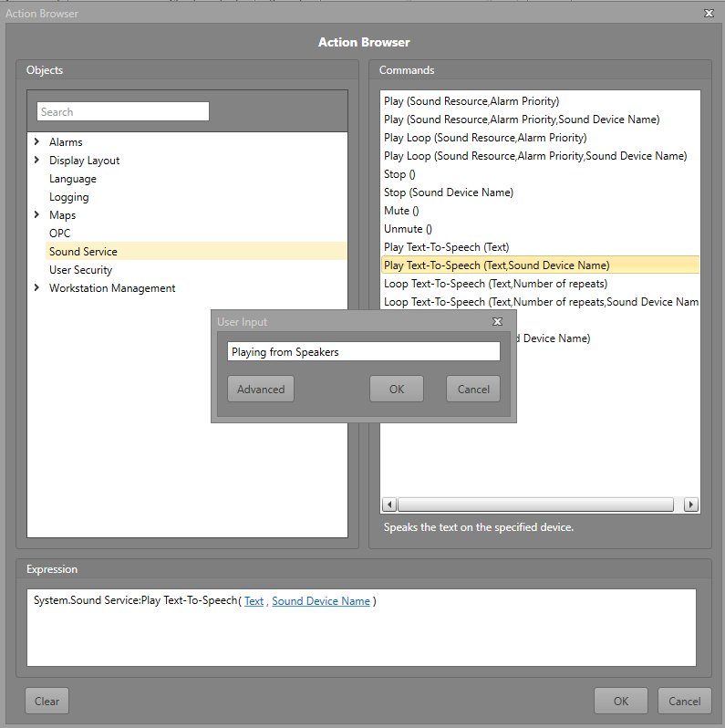Click the Objects search field

(x=123, y=111)
